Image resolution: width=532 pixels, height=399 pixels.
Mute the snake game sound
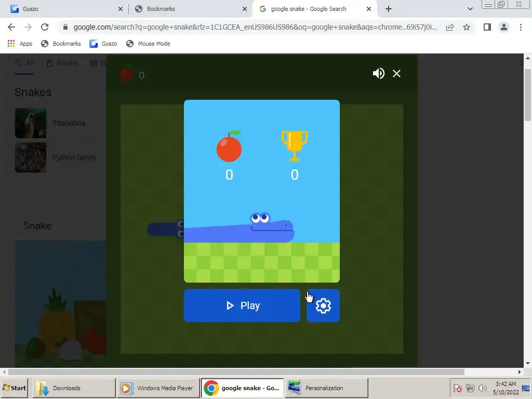tap(378, 73)
